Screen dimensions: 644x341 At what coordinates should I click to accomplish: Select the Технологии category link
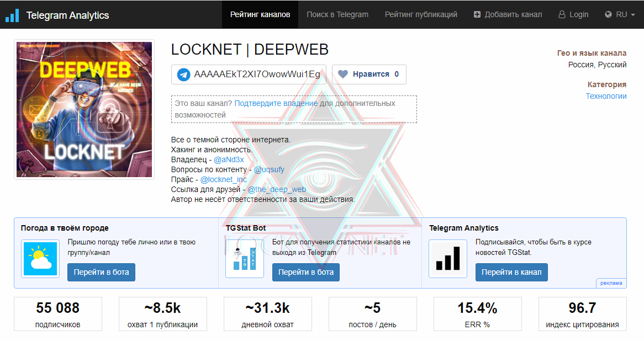[606, 96]
